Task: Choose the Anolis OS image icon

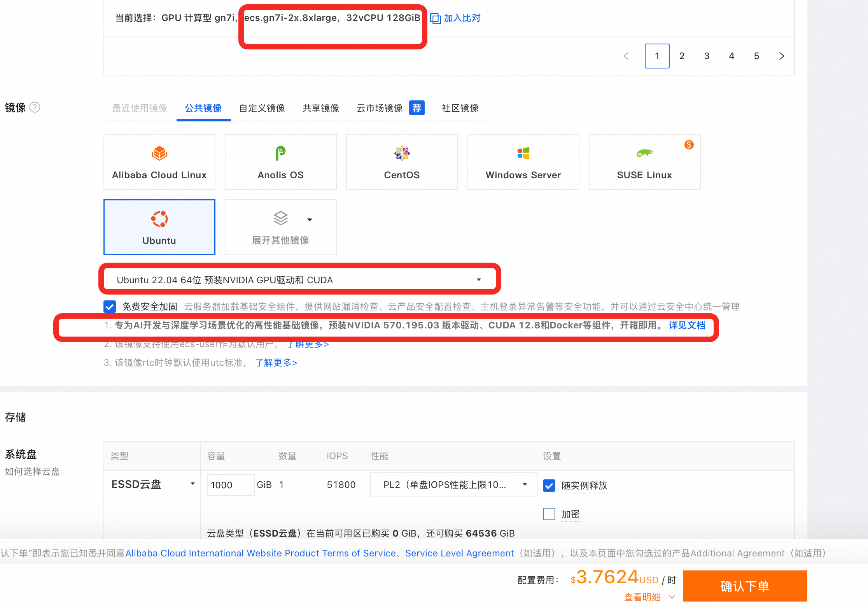Action: tap(280, 153)
